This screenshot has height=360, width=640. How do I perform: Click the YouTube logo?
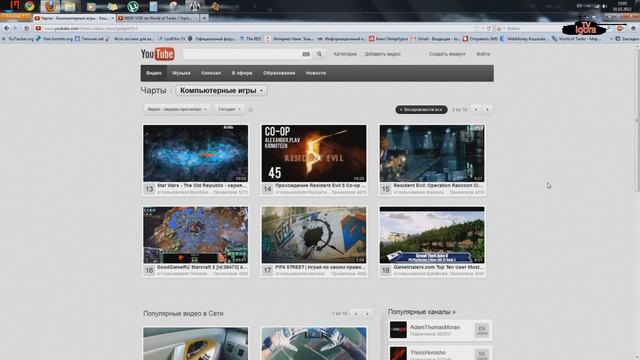coord(158,54)
